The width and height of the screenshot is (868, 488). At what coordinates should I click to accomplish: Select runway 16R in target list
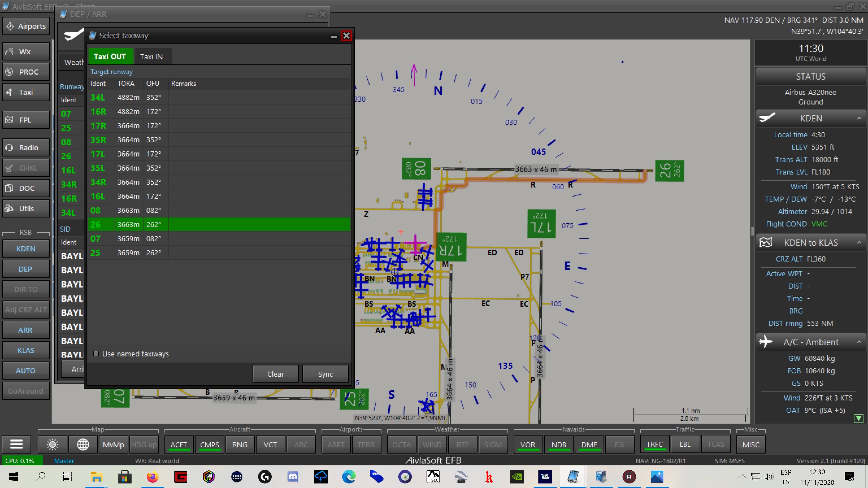219,111
